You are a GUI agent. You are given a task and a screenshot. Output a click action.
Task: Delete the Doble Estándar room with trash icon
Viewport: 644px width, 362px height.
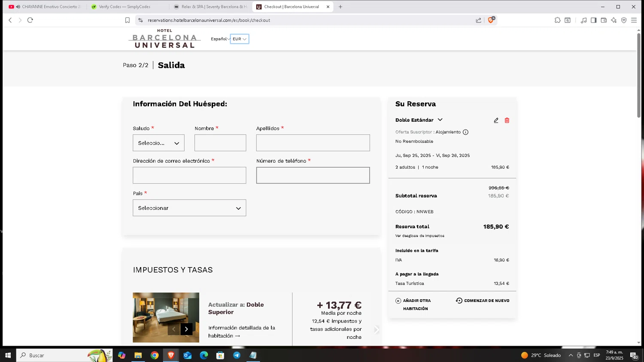(x=507, y=121)
